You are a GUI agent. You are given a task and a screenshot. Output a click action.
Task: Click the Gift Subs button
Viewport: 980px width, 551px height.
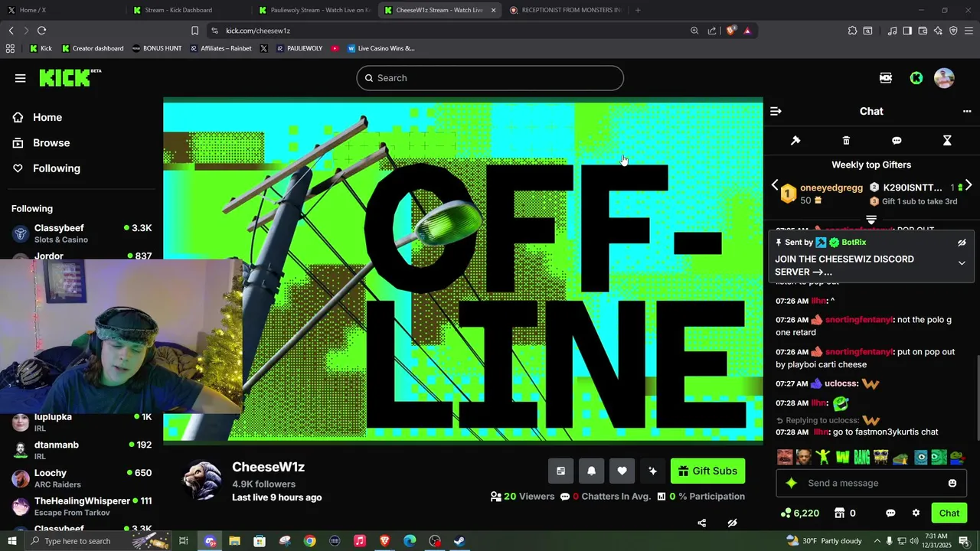[x=707, y=471]
